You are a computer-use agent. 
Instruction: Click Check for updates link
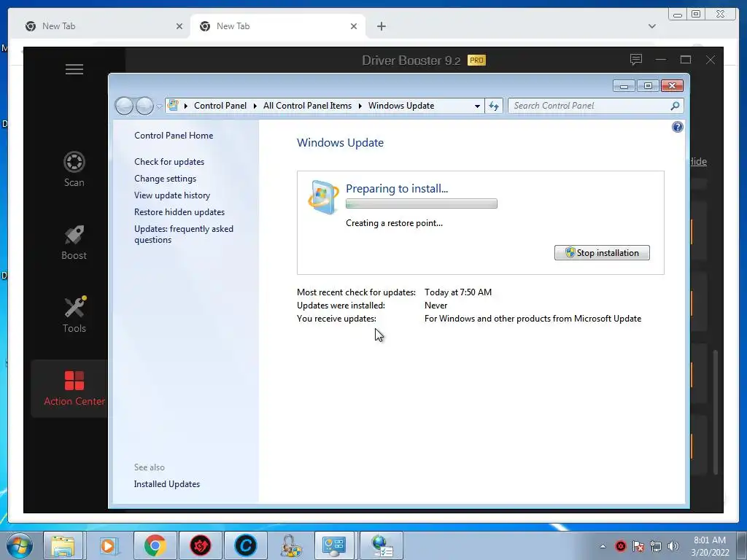(x=169, y=161)
